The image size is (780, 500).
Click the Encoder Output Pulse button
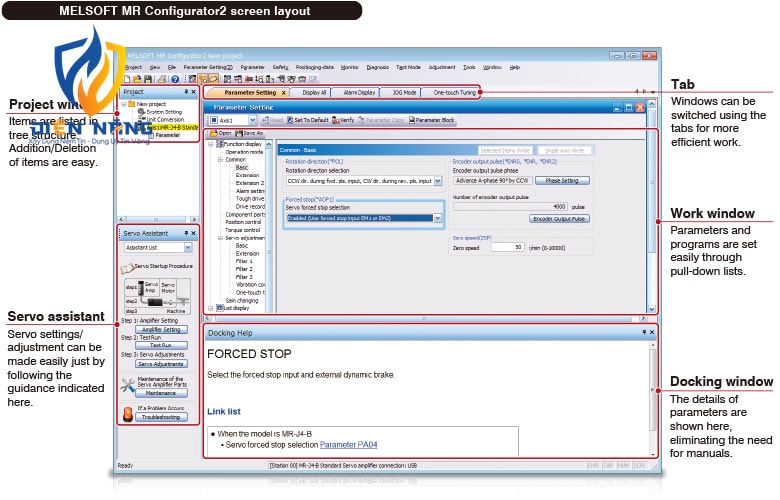tap(559, 218)
